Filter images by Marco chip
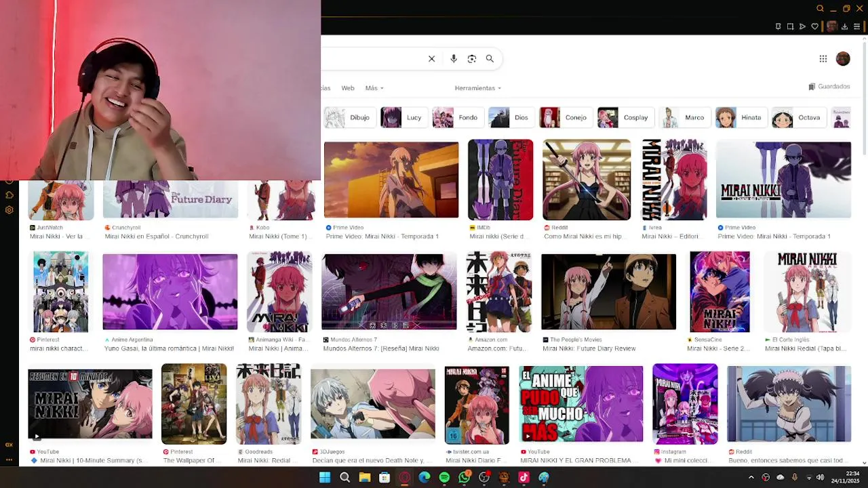Screen dimensions: 868x488 684,117
